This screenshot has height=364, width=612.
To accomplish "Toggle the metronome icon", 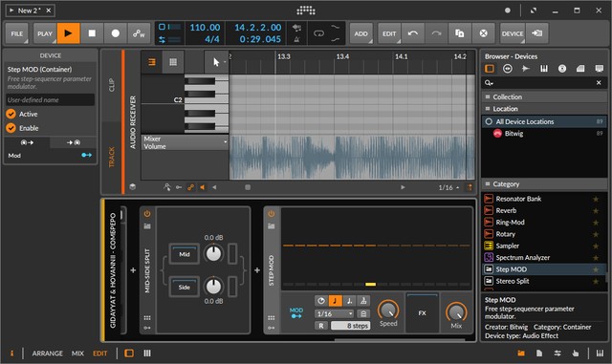I will pos(296,39).
